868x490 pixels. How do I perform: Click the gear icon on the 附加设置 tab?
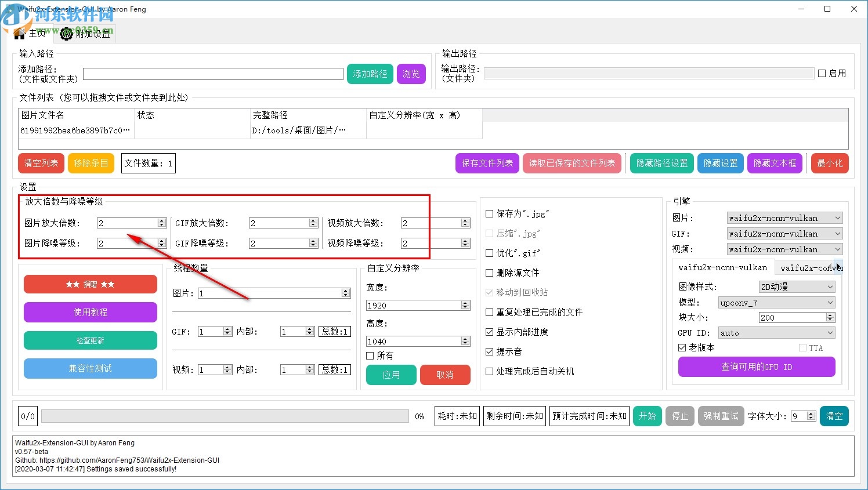tap(66, 34)
